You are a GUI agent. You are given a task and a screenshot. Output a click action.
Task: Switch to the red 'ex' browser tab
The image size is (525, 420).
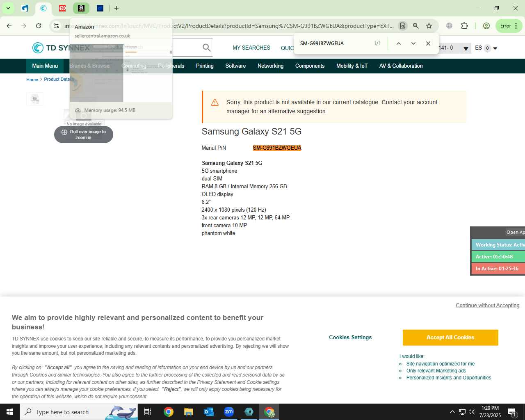[62, 8]
